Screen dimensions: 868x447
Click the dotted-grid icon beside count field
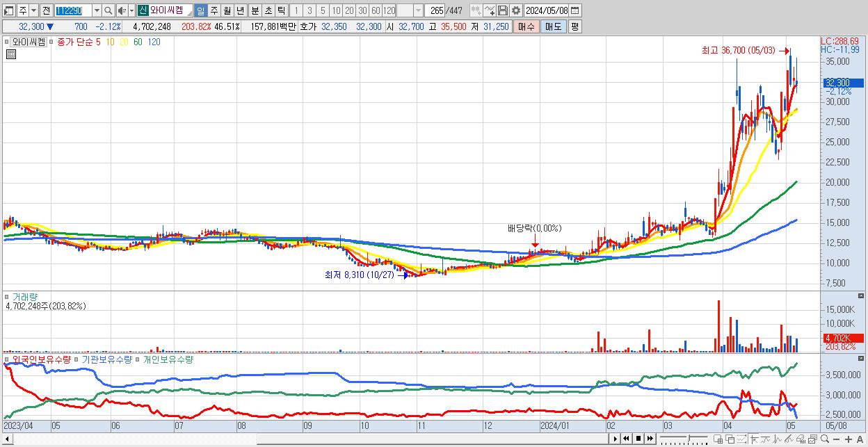point(476,10)
